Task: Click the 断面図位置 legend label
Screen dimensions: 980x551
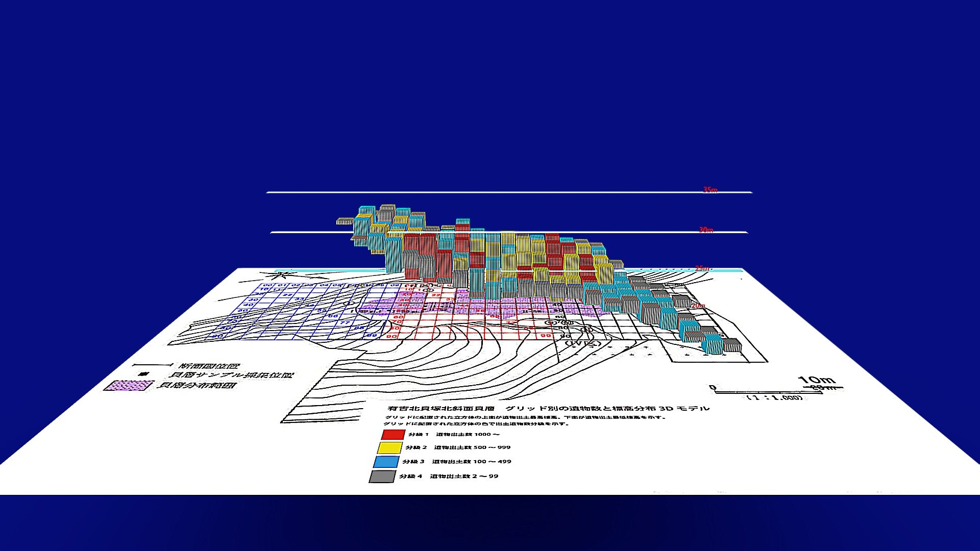Action: pyautogui.click(x=209, y=366)
